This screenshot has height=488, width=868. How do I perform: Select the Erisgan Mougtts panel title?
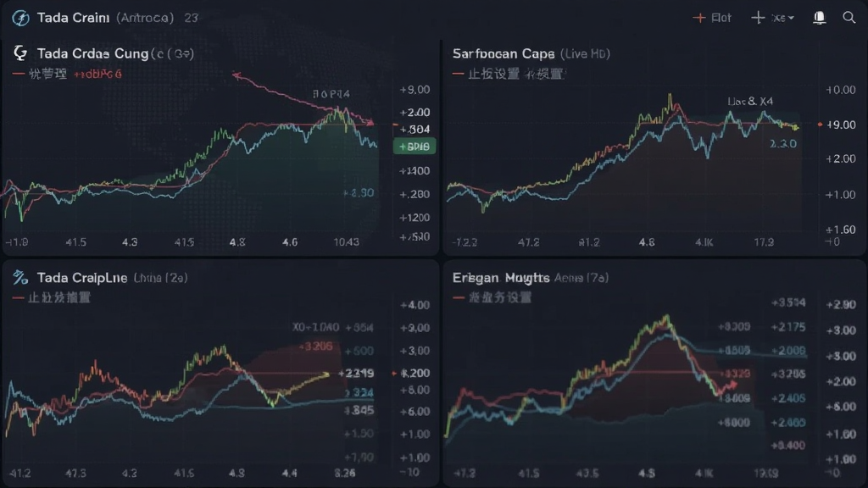click(500, 278)
